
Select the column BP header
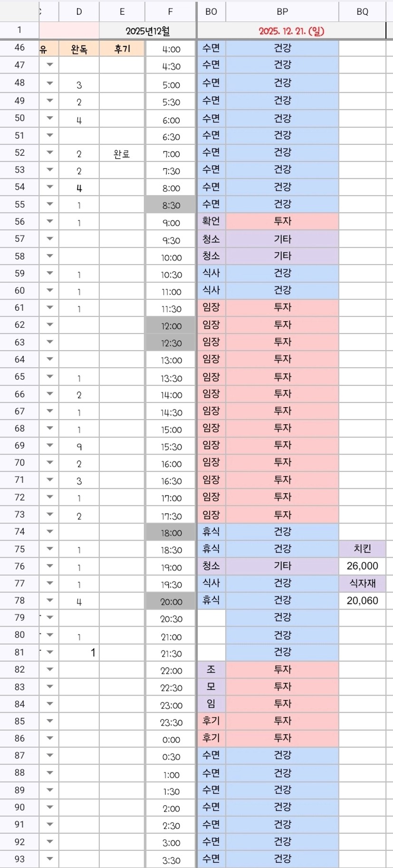pos(282,11)
